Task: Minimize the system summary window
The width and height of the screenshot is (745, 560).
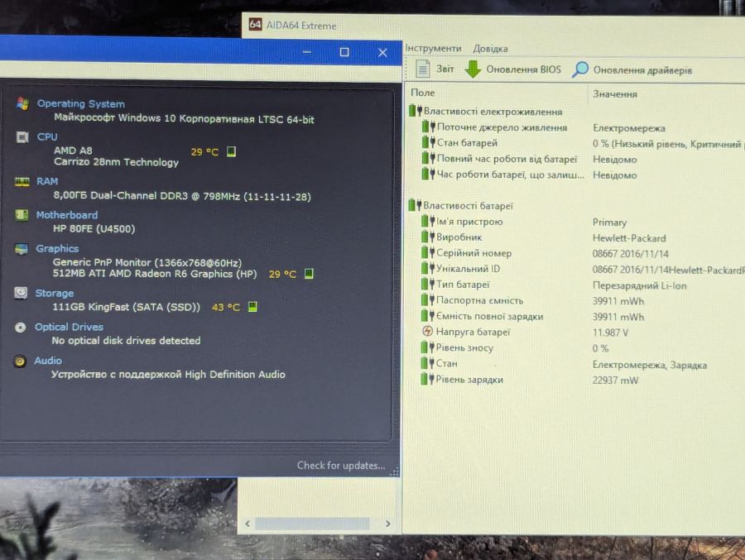Action: tap(307, 52)
